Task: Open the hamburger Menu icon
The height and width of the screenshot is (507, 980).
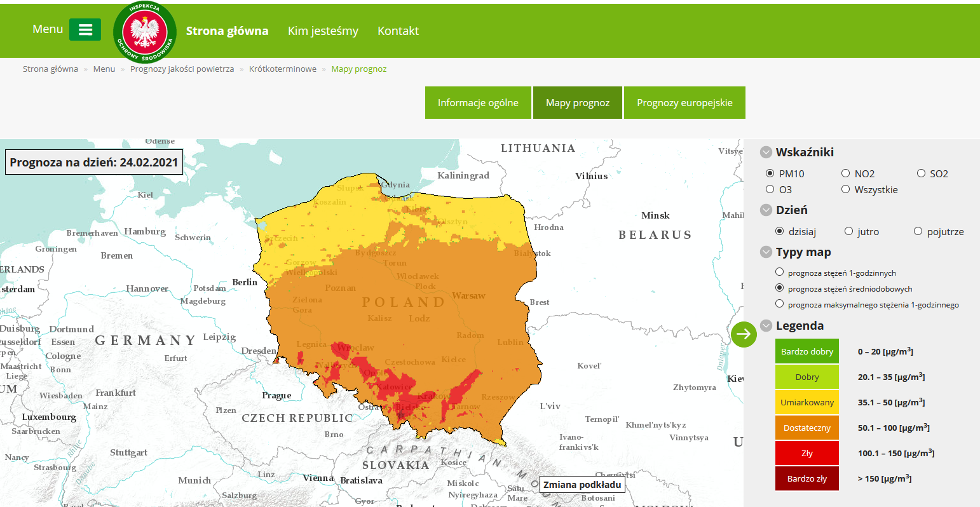Action: pos(85,30)
